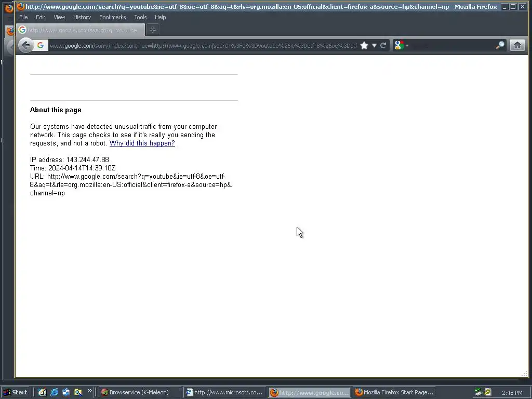Click the quick launch folder search icon
Screen dimensions: 532x399
pos(78,392)
